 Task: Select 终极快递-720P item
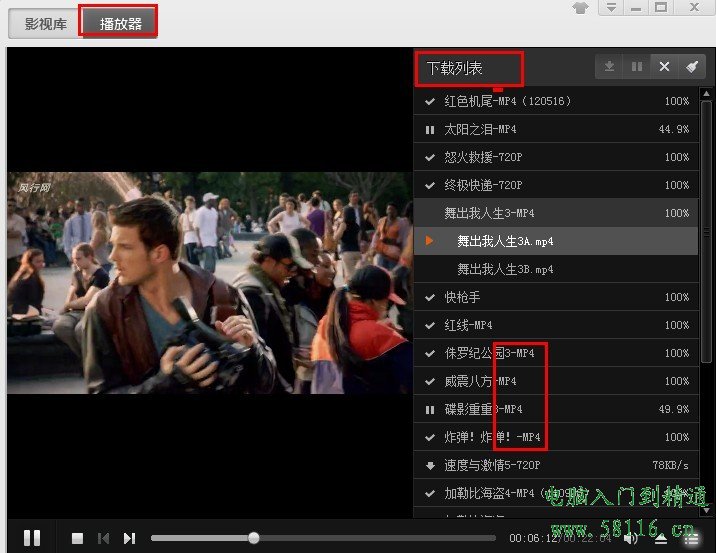point(556,185)
